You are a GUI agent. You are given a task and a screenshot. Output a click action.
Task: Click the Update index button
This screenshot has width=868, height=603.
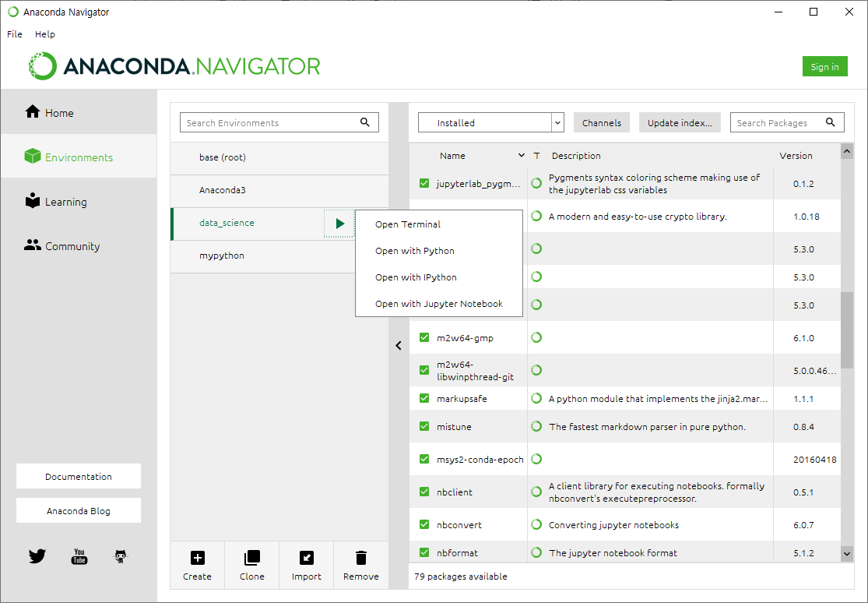tap(680, 122)
